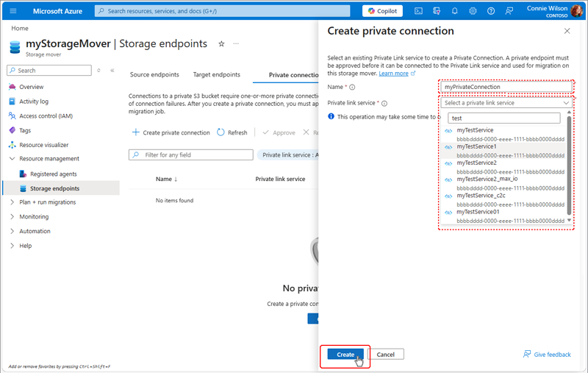Select myTestService_c2c from the list

click(x=503, y=199)
